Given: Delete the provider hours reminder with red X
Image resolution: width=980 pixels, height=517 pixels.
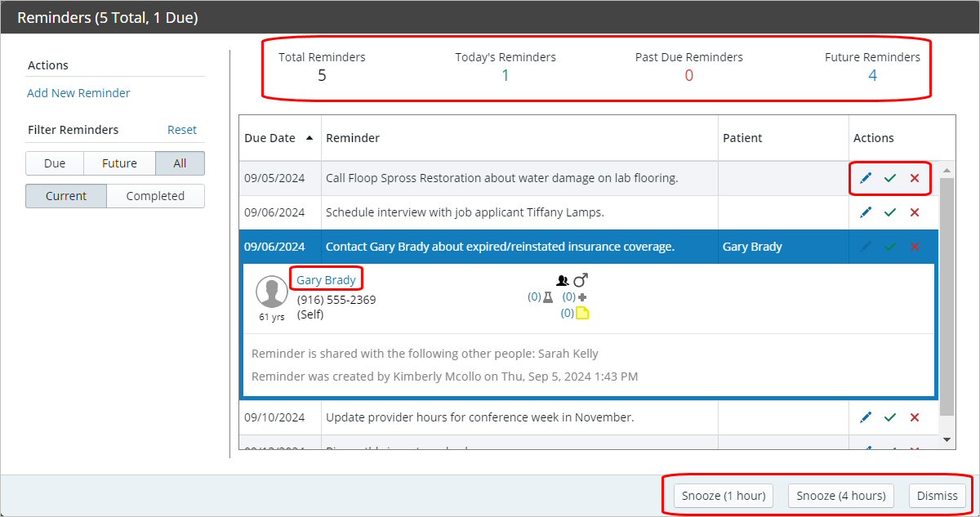Looking at the screenshot, I should coord(915,417).
